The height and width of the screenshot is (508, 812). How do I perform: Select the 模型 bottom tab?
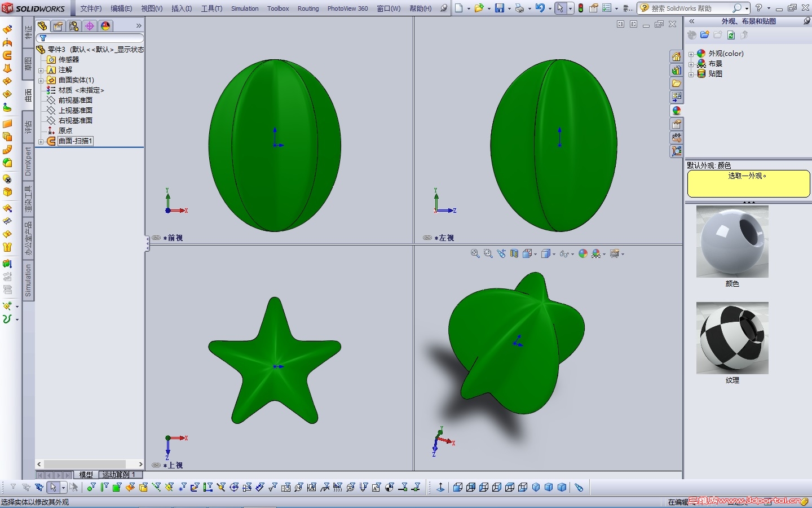point(86,475)
